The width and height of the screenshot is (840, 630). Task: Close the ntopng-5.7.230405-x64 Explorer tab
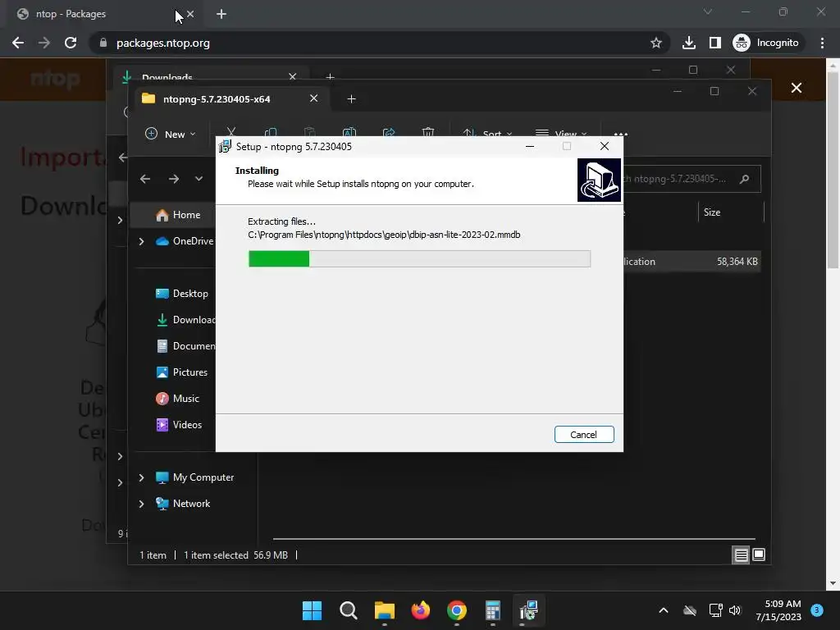314,98
